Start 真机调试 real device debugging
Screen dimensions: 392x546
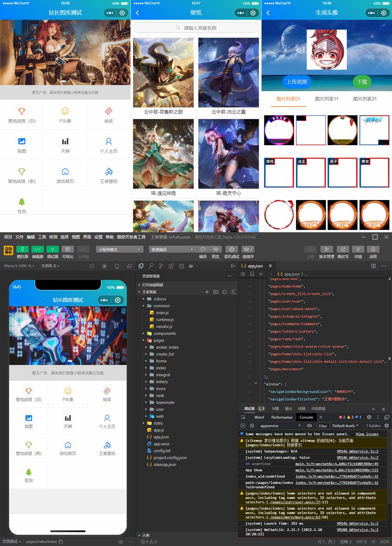pyautogui.click(x=232, y=249)
